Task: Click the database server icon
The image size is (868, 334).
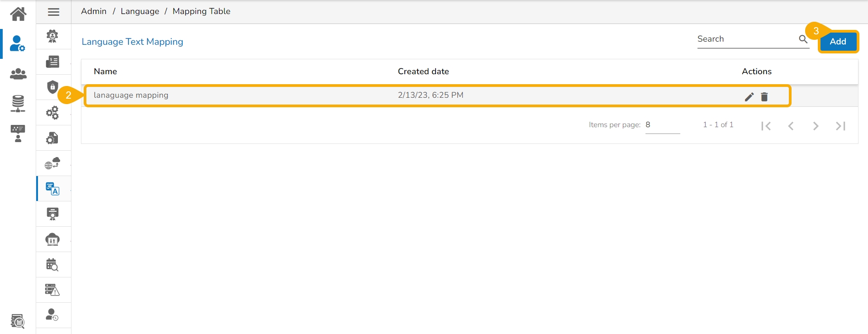Action: click(x=18, y=104)
